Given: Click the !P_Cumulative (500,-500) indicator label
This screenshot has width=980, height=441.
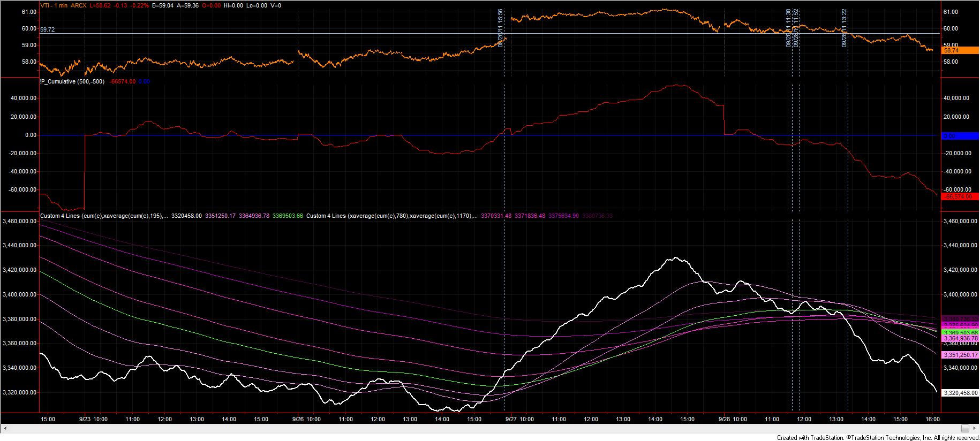Looking at the screenshot, I should 72,81.
